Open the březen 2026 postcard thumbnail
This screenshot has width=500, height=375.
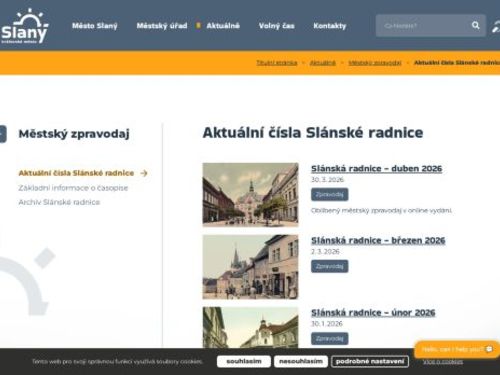250,267
